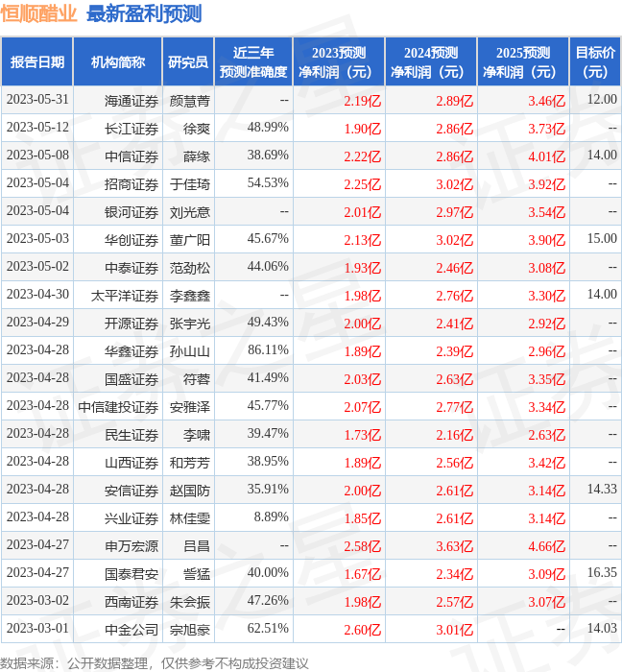Select the 2025预测净利润 column header
The image size is (622, 672).
(x=523, y=61)
